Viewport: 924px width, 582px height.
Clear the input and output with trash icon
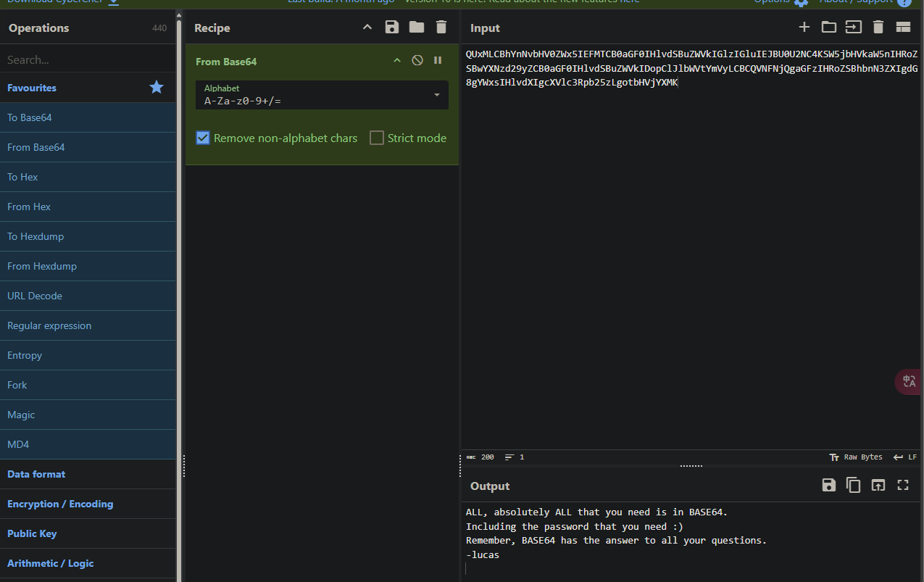click(878, 28)
